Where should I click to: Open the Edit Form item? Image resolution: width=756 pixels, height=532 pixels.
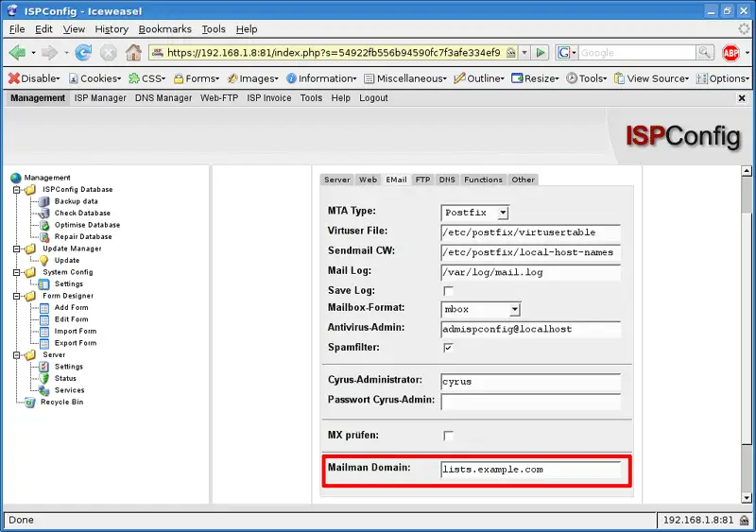(x=71, y=319)
